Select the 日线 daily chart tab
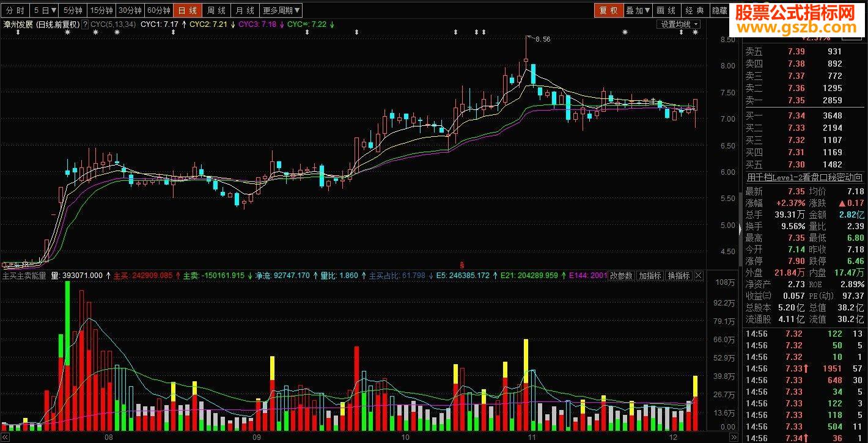This screenshot has width=868, height=443. point(188,10)
